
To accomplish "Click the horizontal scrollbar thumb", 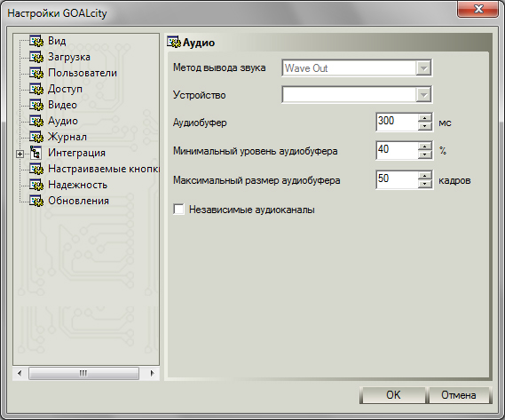I will pyautogui.click(x=83, y=373).
